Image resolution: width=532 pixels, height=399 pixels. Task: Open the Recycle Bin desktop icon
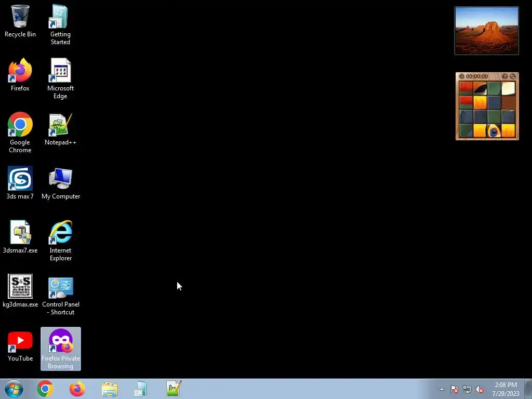20,21
